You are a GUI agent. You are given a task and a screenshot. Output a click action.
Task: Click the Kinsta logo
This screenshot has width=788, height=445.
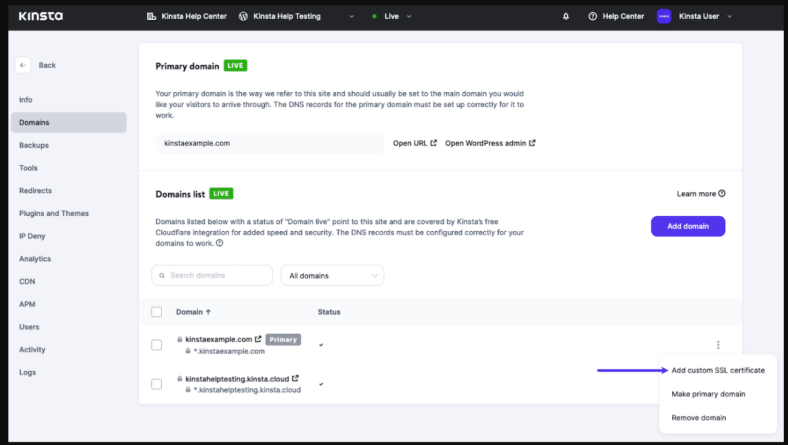41,16
